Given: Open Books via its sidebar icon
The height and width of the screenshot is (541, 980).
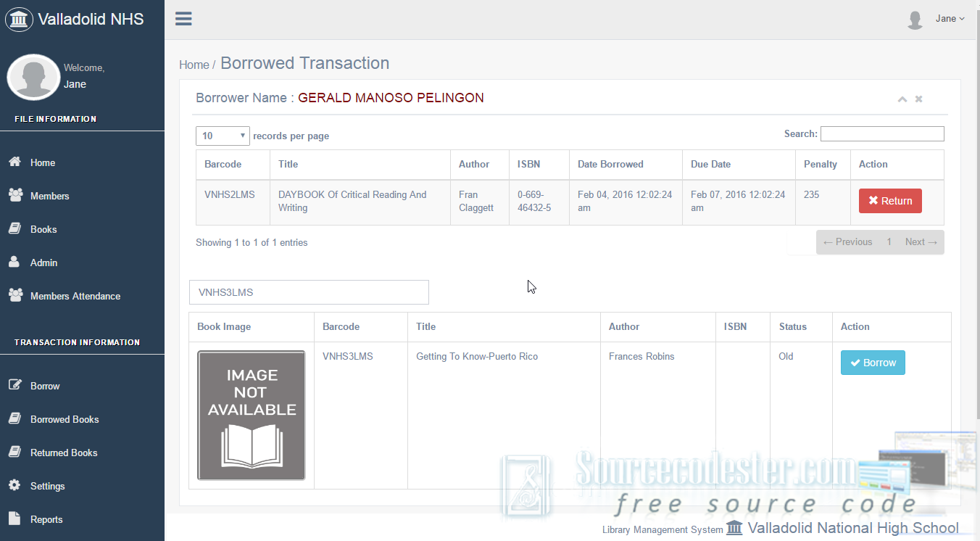Looking at the screenshot, I should point(15,229).
